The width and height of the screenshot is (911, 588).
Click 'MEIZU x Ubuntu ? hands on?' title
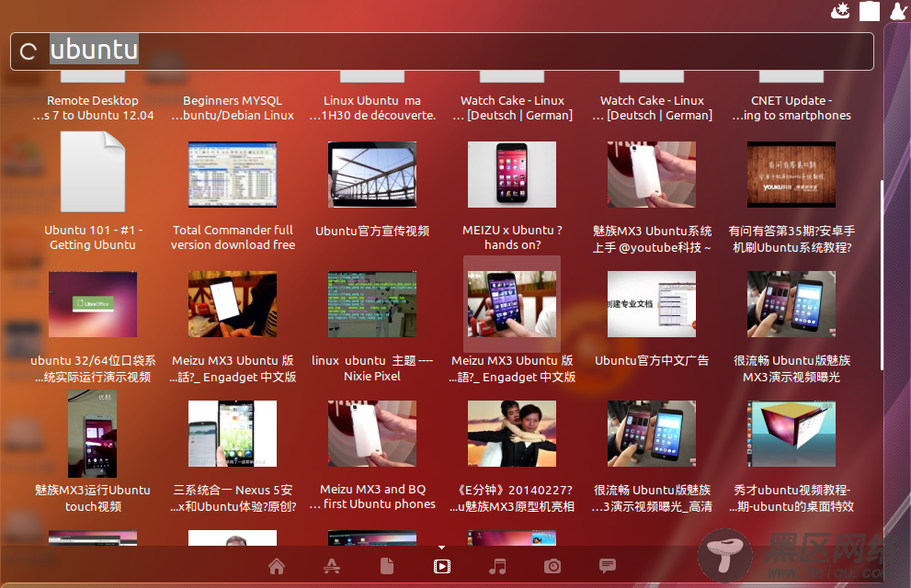click(x=512, y=237)
